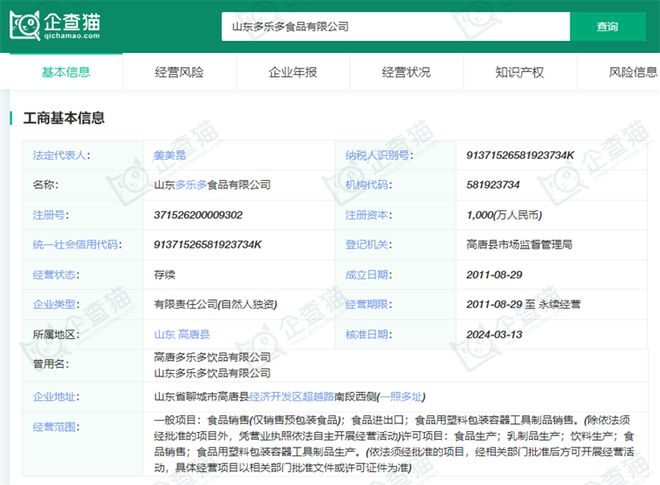Click the 企业地址 label
Screen dimensions: 660x485
coord(56,397)
